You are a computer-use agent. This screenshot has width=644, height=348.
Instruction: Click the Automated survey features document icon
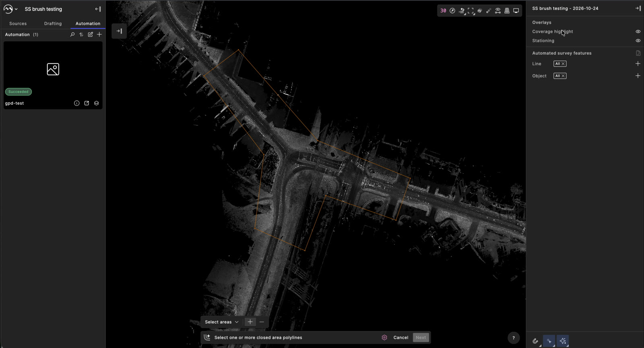coord(638,53)
